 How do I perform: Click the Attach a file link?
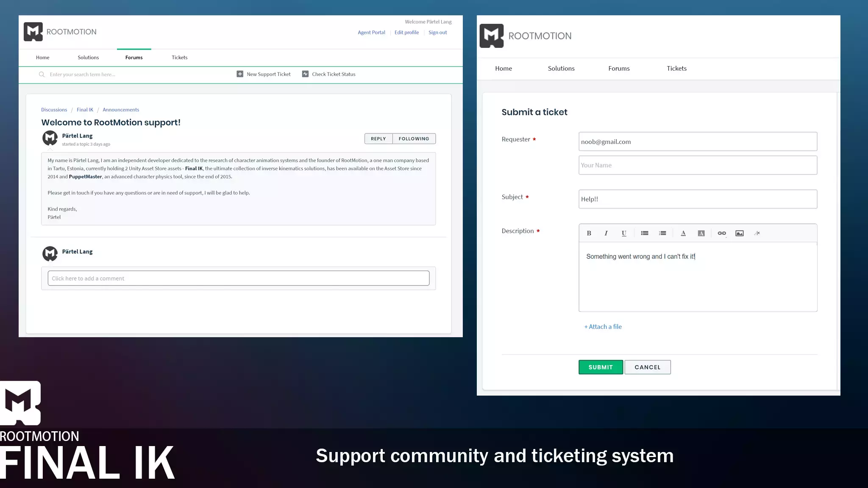pos(603,327)
